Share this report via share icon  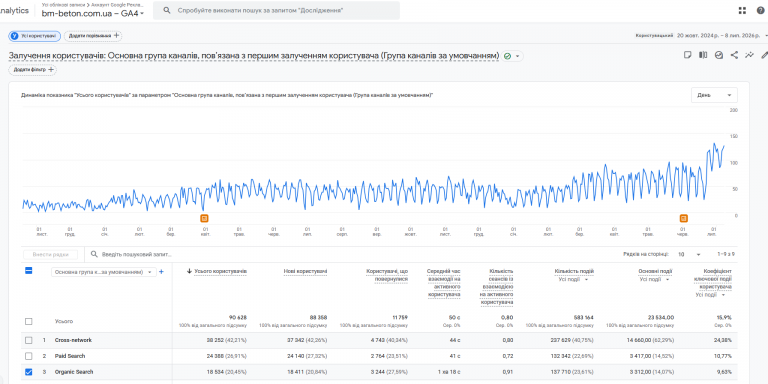[x=734, y=55]
